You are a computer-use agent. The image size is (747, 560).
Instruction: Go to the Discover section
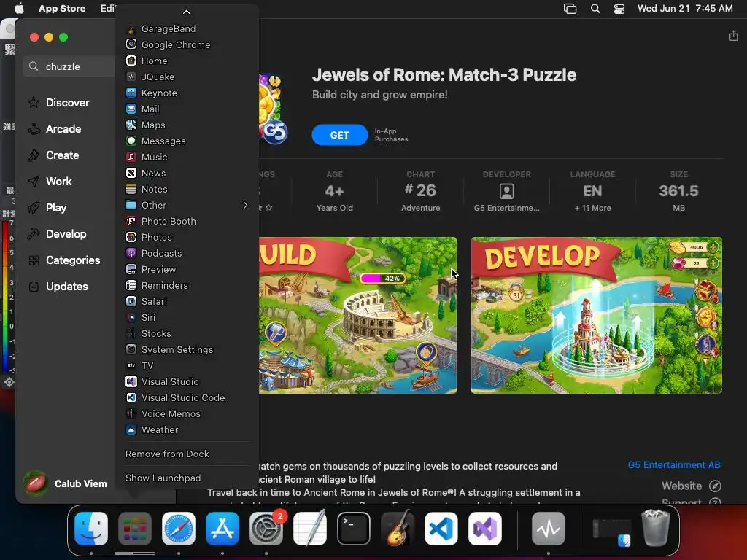pyautogui.click(x=67, y=102)
